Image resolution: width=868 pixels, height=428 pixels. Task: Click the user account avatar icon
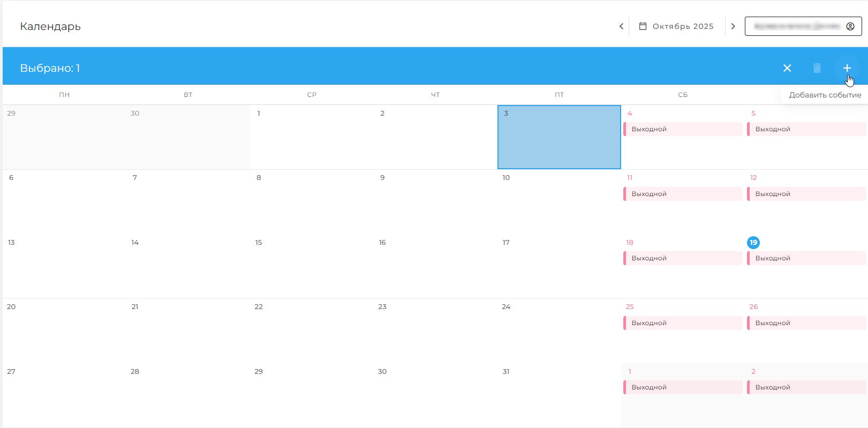point(850,26)
